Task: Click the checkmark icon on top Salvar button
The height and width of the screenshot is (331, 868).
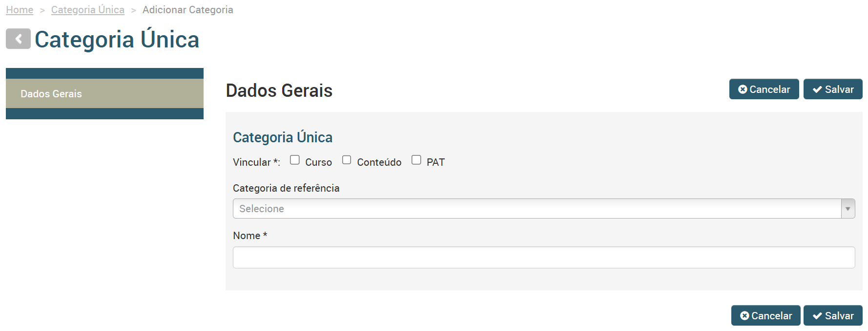Action: (x=817, y=89)
